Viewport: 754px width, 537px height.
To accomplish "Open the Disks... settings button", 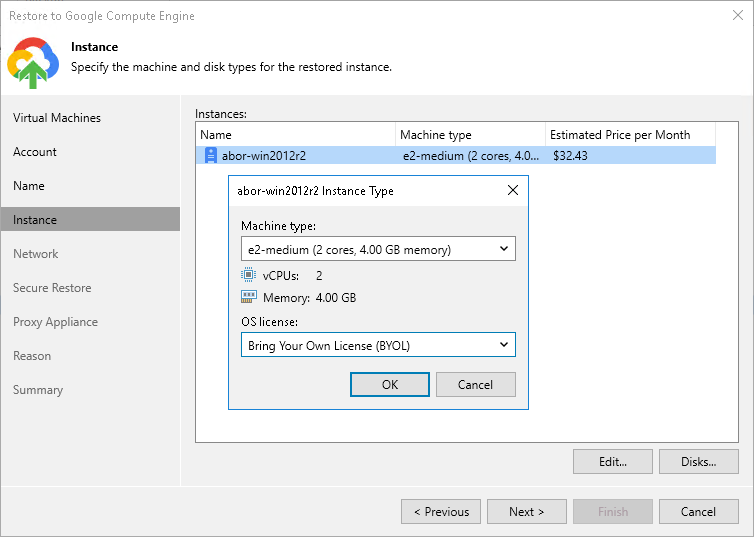I will tap(699, 462).
